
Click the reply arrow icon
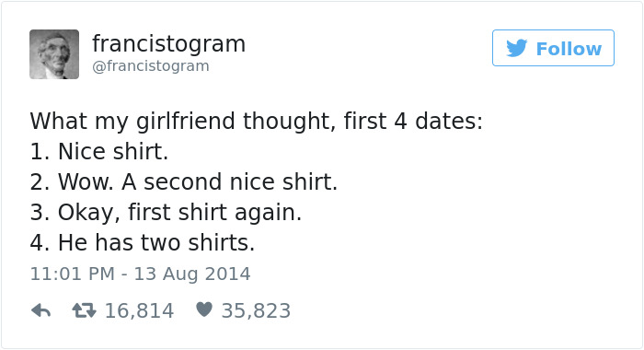coord(41,310)
